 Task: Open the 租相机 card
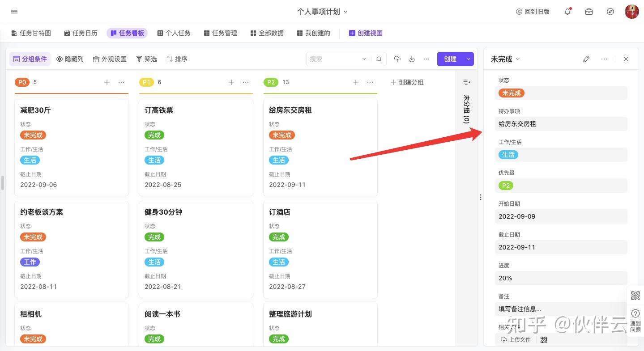click(x=72, y=324)
